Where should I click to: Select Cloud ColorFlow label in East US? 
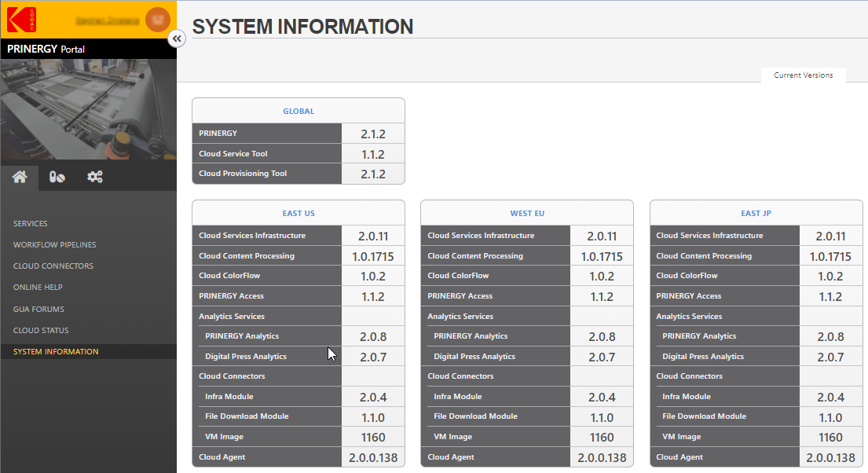[x=229, y=276]
